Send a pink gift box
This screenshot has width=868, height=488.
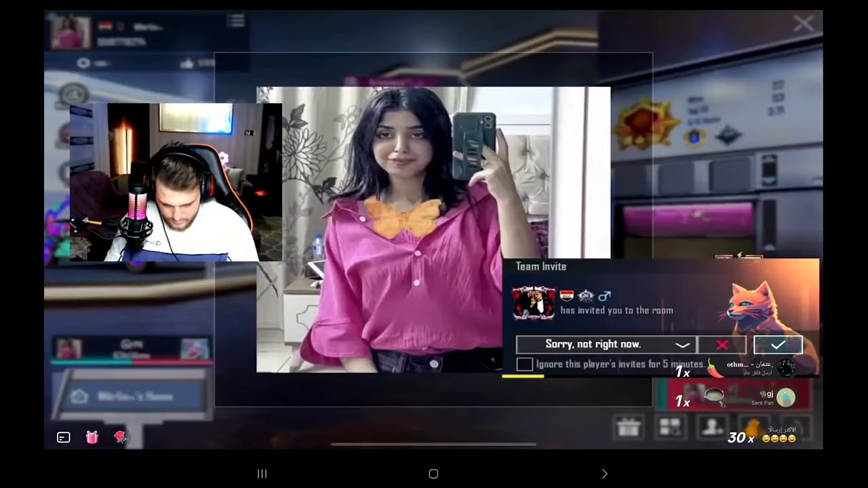[92, 437]
